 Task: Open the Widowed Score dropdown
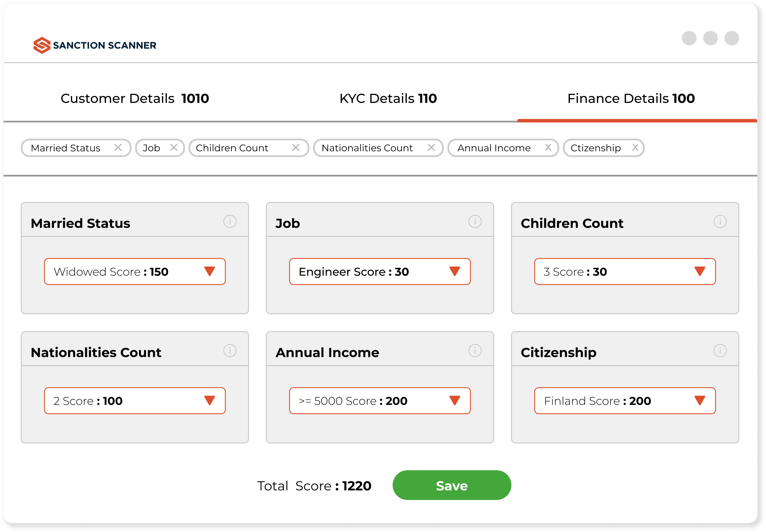[x=135, y=272]
